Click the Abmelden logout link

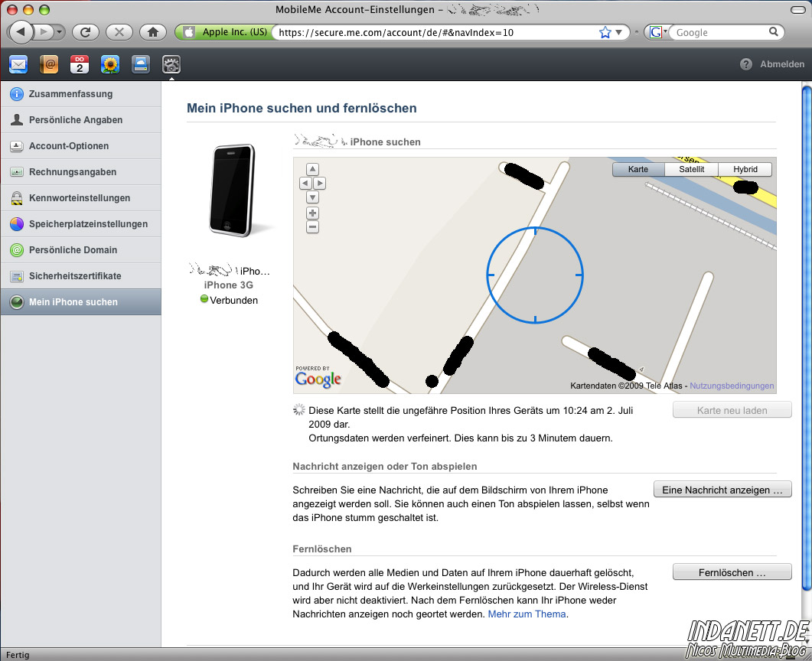[782, 64]
